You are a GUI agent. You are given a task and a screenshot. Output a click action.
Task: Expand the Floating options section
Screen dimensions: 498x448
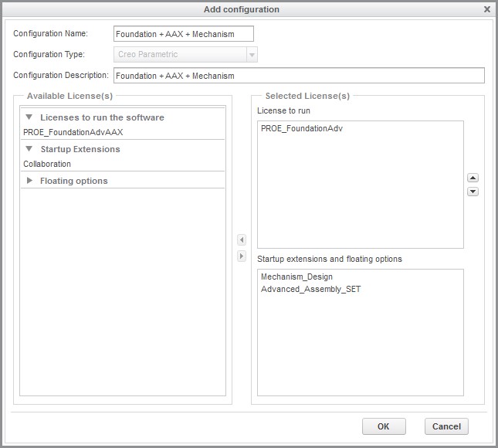pos(29,181)
